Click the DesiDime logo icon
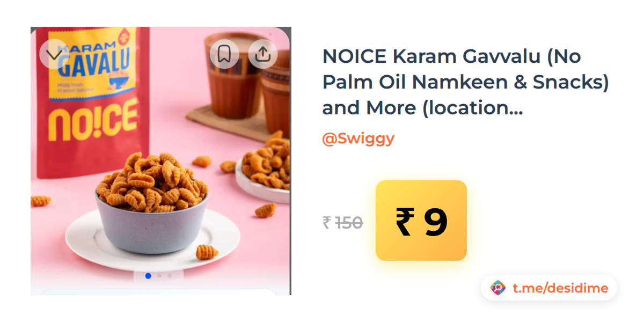The image size is (644, 322). [499, 288]
